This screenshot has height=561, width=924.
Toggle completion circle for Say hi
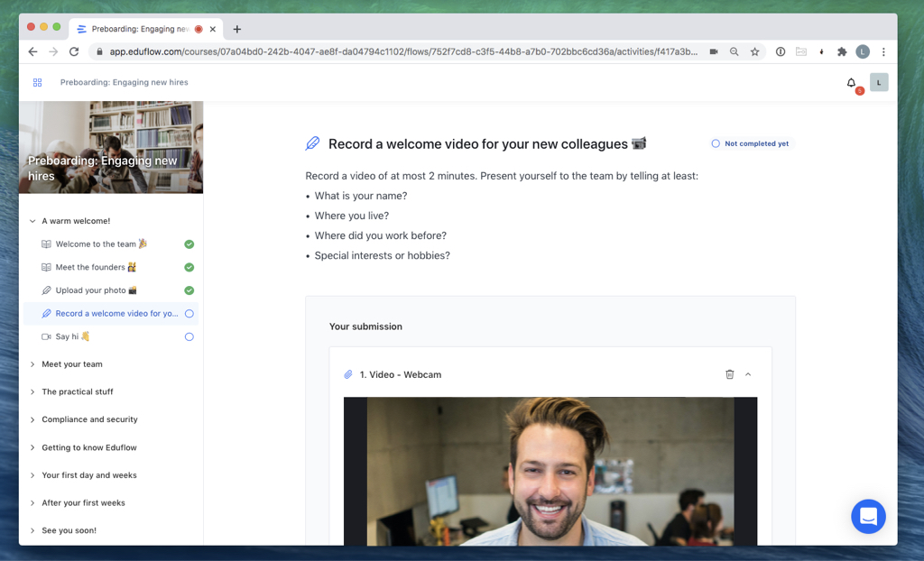pyautogui.click(x=189, y=337)
